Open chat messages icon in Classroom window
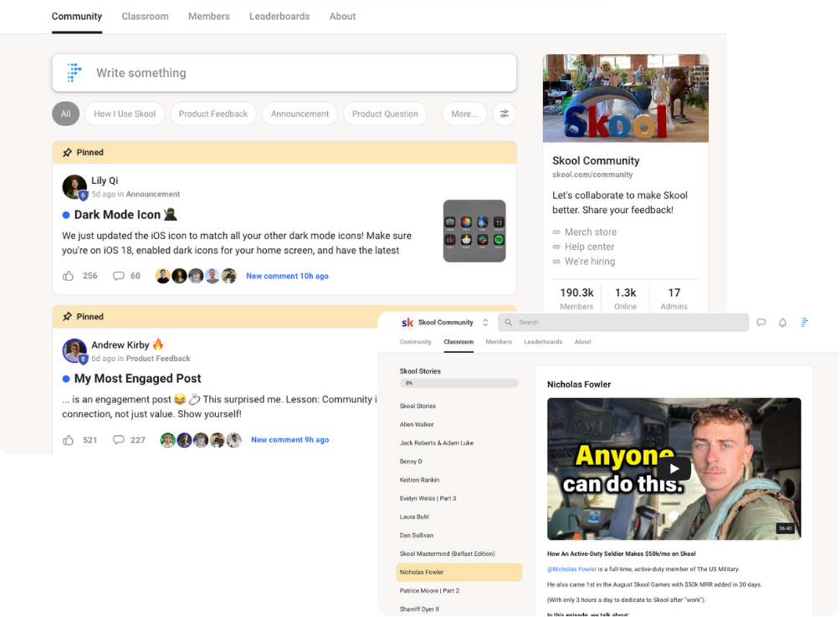The height and width of the screenshot is (617, 840). click(x=761, y=322)
